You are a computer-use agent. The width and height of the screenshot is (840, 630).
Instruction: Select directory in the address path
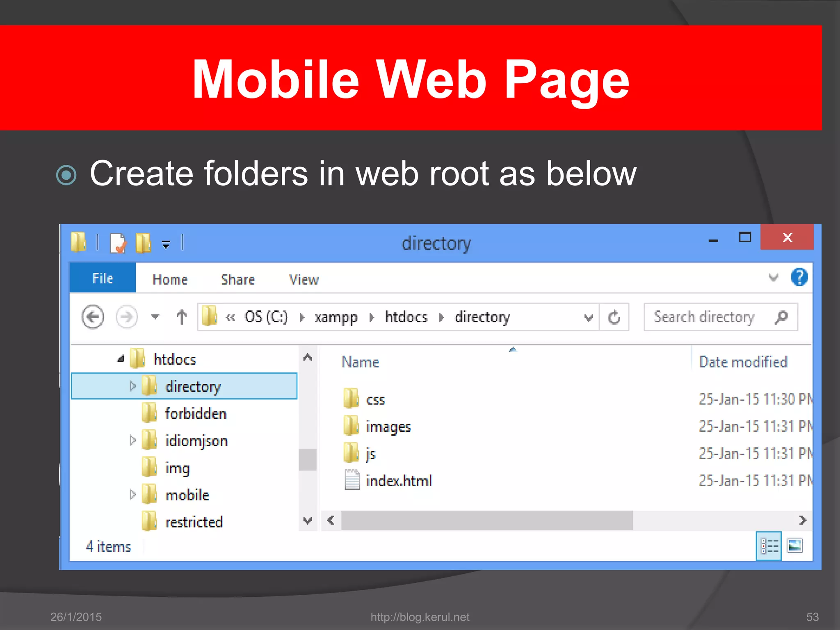[x=482, y=317]
